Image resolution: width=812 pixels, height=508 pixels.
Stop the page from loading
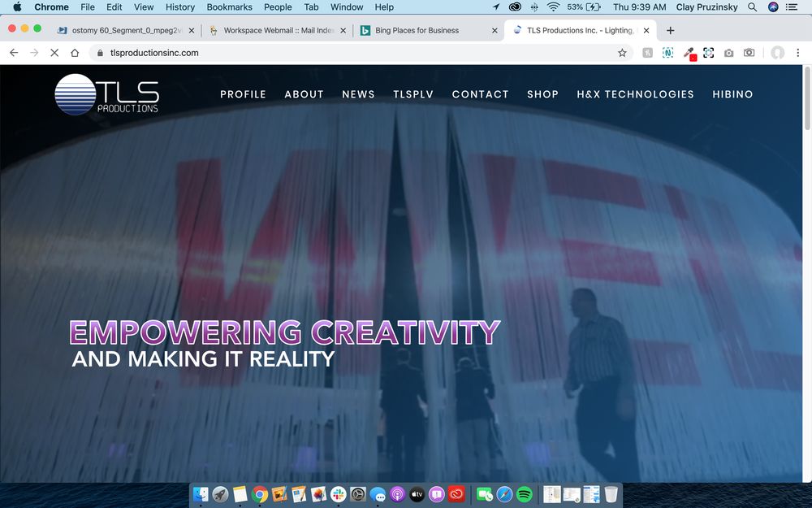click(54, 53)
